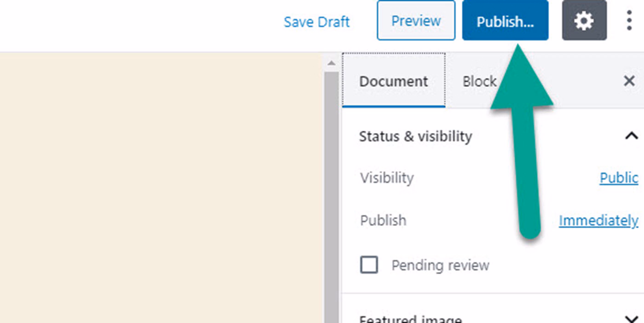The width and height of the screenshot is (644, 323).
Task: Switch to the Block tab
Action: 479,81
